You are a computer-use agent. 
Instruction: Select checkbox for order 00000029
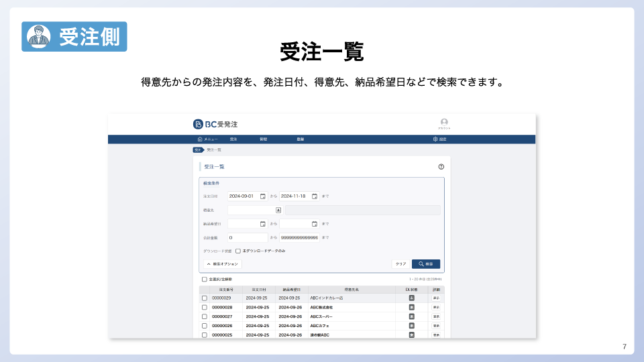(205, 298)
